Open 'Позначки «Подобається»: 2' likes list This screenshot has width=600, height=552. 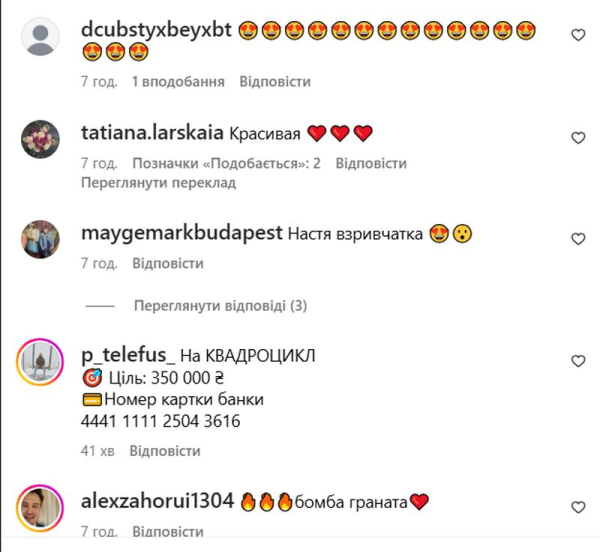[x=227, y=163]
